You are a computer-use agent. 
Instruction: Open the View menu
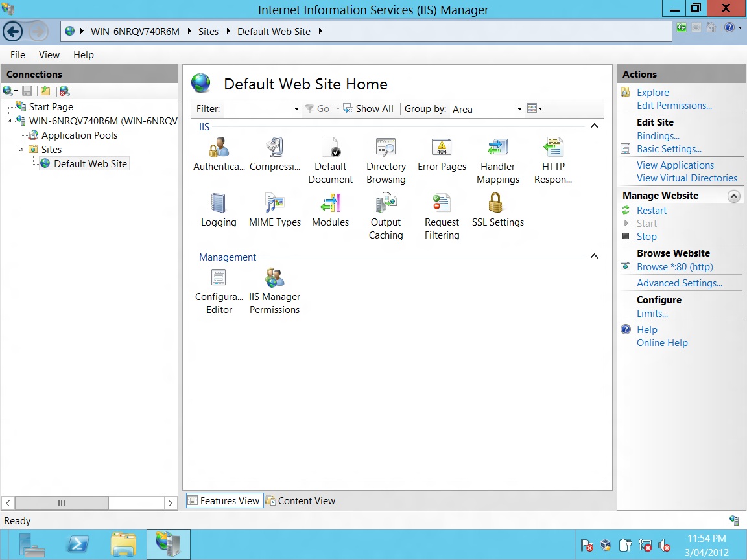tap(49, 54)
